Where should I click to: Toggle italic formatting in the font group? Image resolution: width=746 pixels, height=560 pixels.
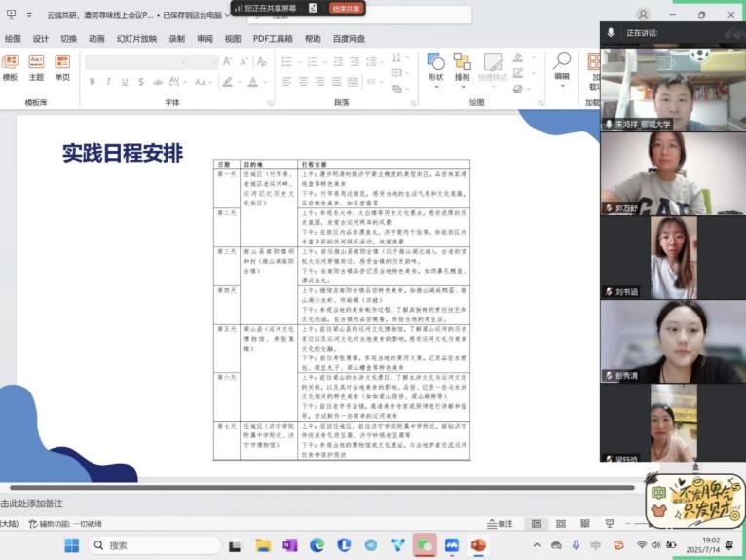coord(107,82)
